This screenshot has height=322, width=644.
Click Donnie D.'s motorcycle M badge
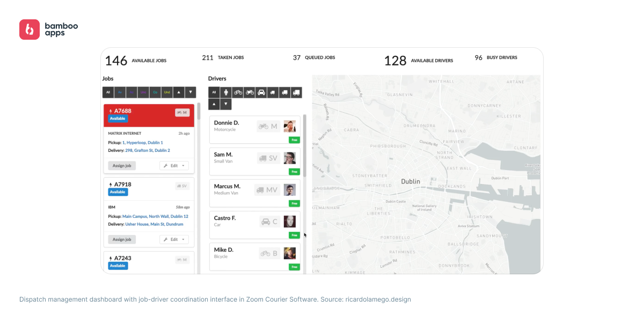tap(268, 127)
